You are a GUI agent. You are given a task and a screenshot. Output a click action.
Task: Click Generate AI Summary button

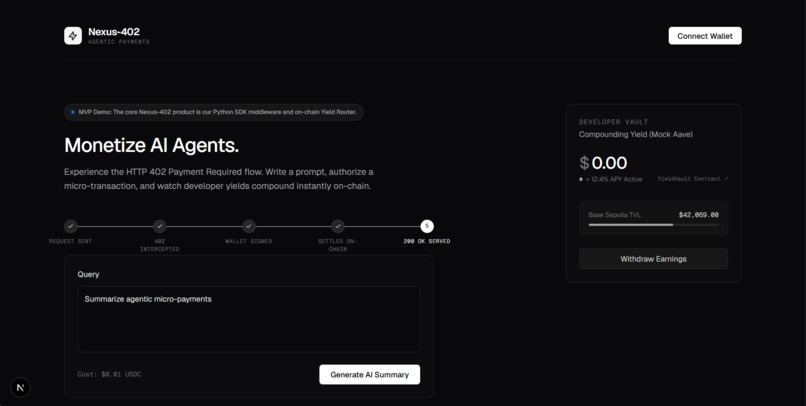[370, 375]
